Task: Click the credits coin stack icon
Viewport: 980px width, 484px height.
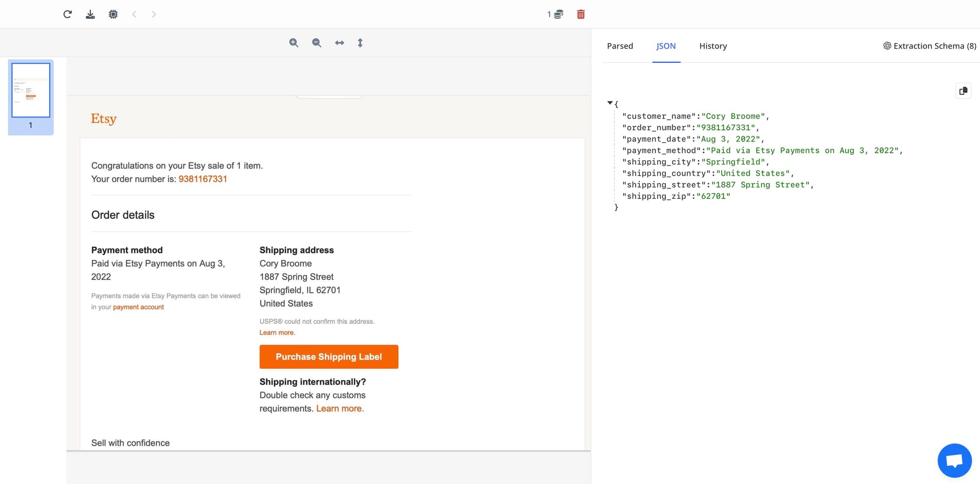Action: point(558,14)
